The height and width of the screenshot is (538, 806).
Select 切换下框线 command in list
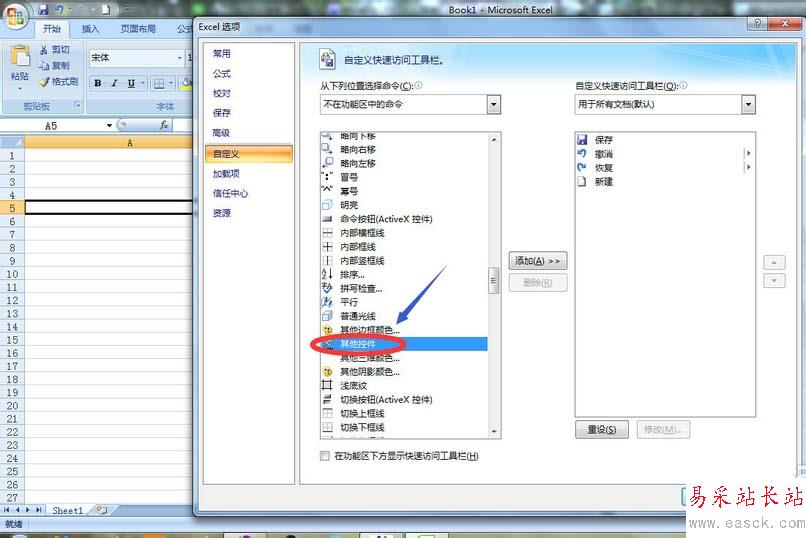[x=404, y=427]
